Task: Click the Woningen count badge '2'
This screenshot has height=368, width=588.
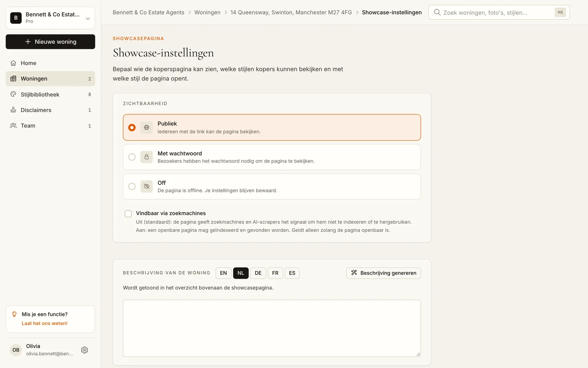Action: pyautogui.click(x=90, y=79)
